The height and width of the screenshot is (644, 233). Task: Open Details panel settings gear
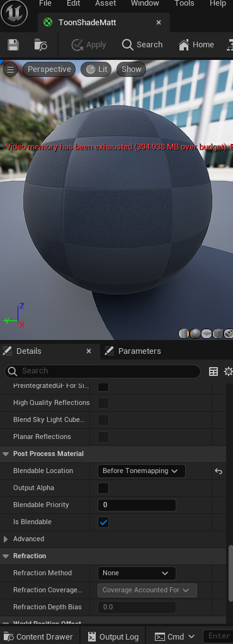(x=228, y=372)
